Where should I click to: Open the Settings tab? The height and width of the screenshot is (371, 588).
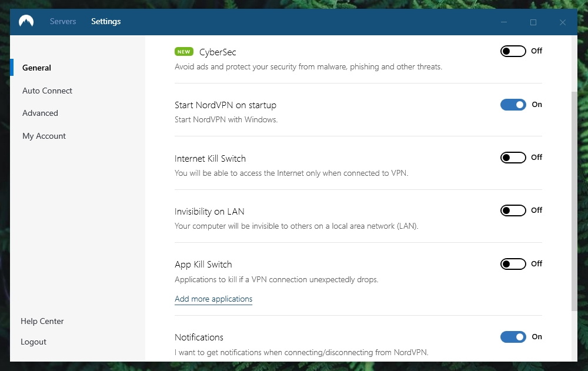point(106,21)
